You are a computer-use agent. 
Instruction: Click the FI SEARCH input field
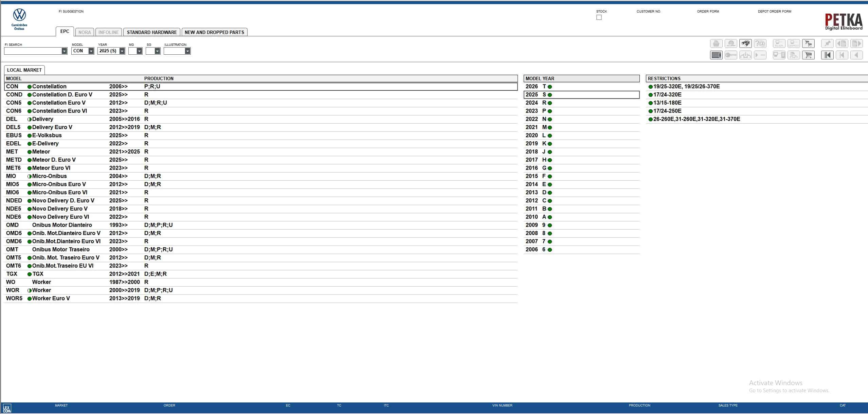[32, 51]
